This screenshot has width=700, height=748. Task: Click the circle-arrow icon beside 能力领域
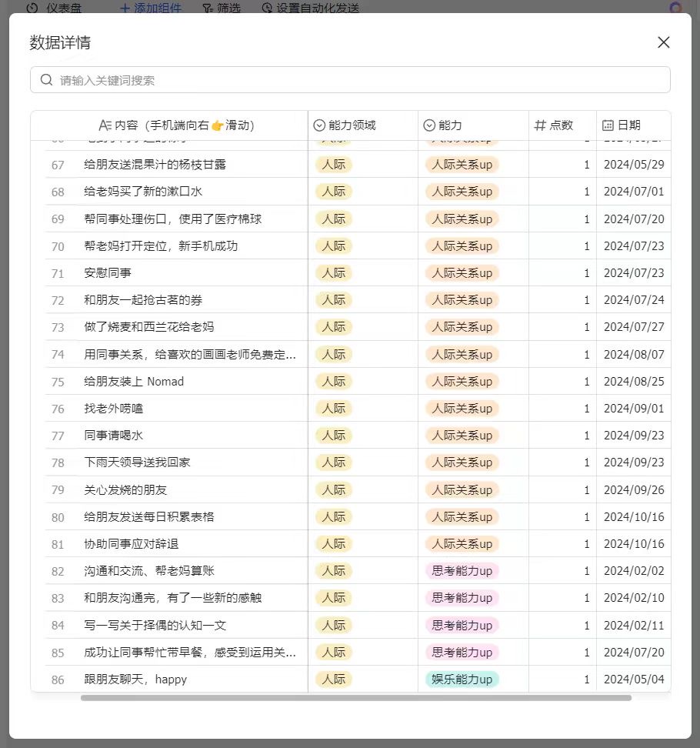coord(319,125)
